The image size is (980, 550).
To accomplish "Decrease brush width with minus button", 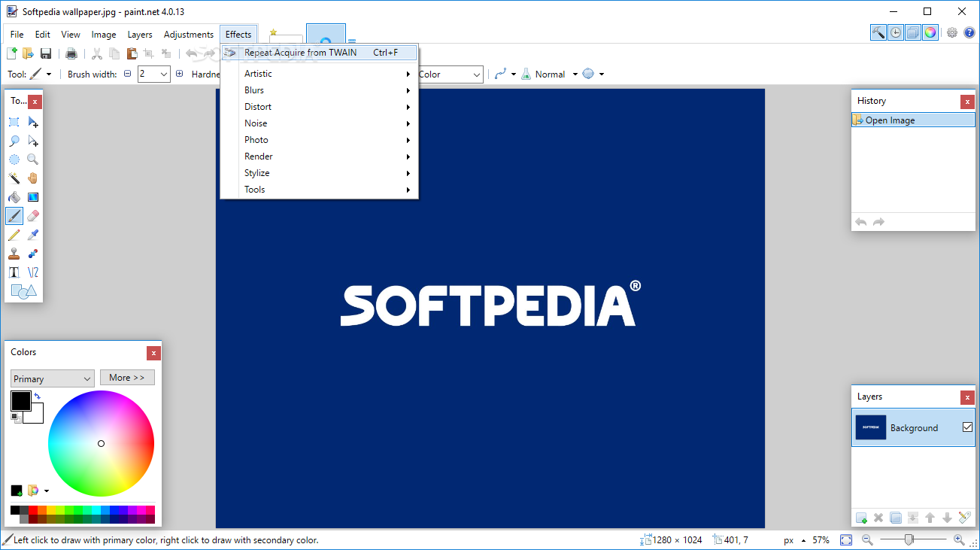I will [x=127, y=74].
